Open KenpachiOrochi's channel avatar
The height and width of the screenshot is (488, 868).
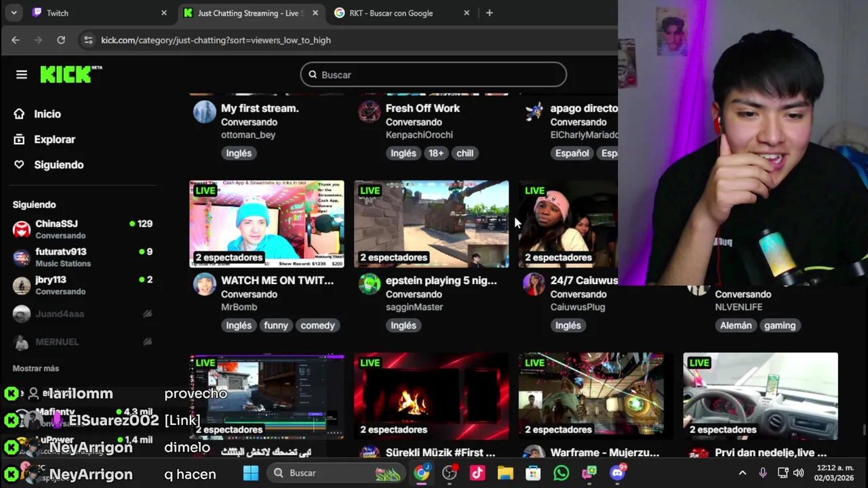[369, 112]
